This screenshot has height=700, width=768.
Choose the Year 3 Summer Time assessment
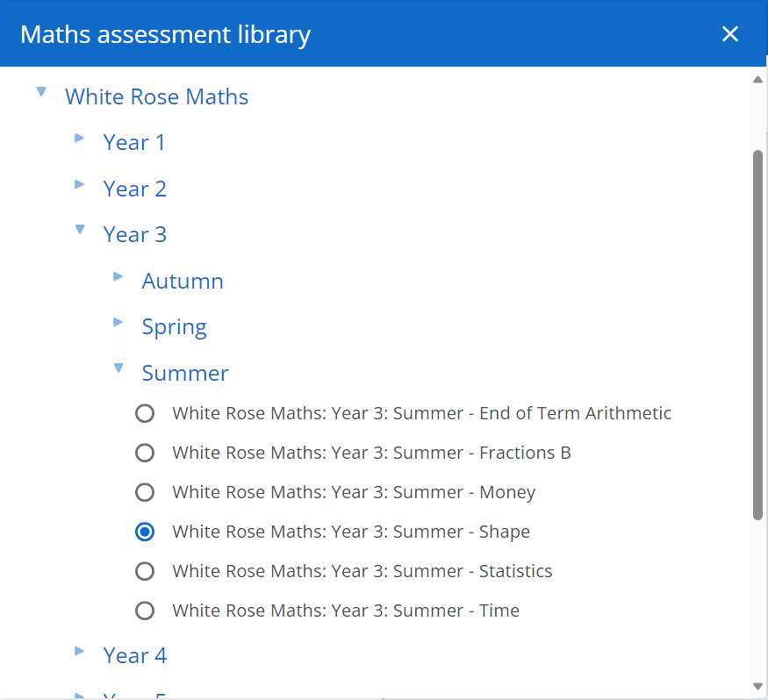coord(145,611)
